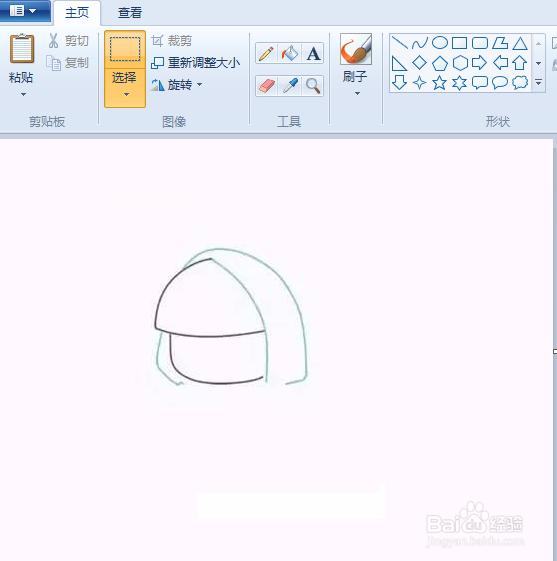Expand the full shapes gallery
Screen dimensions: 557x561
[x=538, y=83]
